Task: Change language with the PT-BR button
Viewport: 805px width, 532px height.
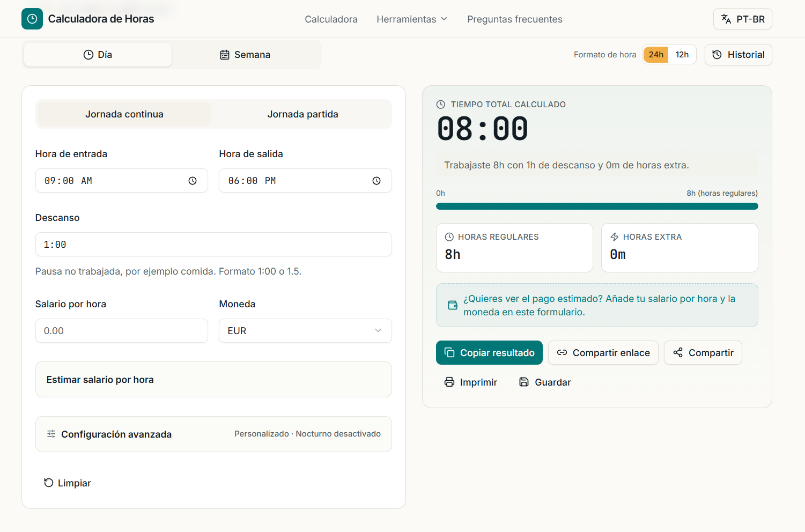Action: pyautogui.click(x=743, y=19)
